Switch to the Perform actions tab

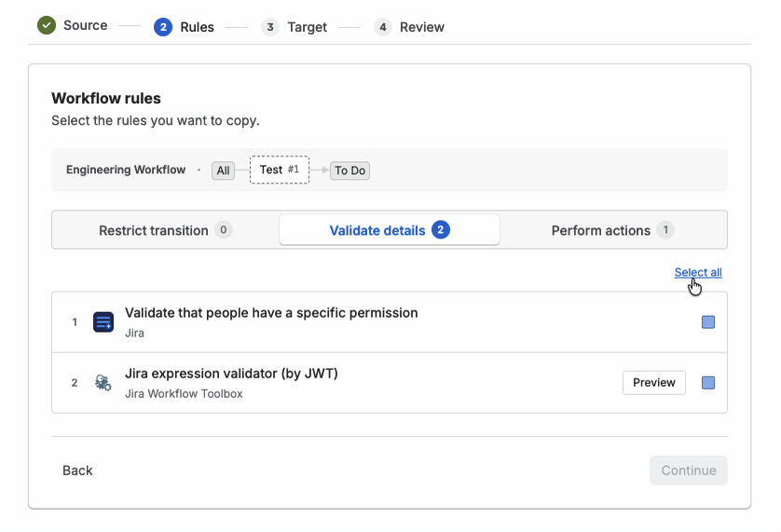[612, 230]
